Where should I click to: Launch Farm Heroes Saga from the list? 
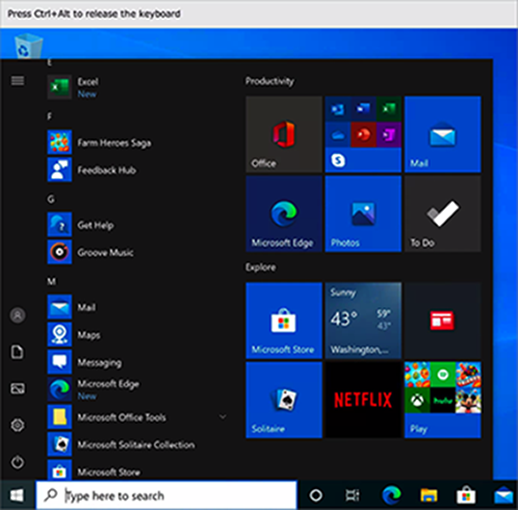(x=137, y=143)
